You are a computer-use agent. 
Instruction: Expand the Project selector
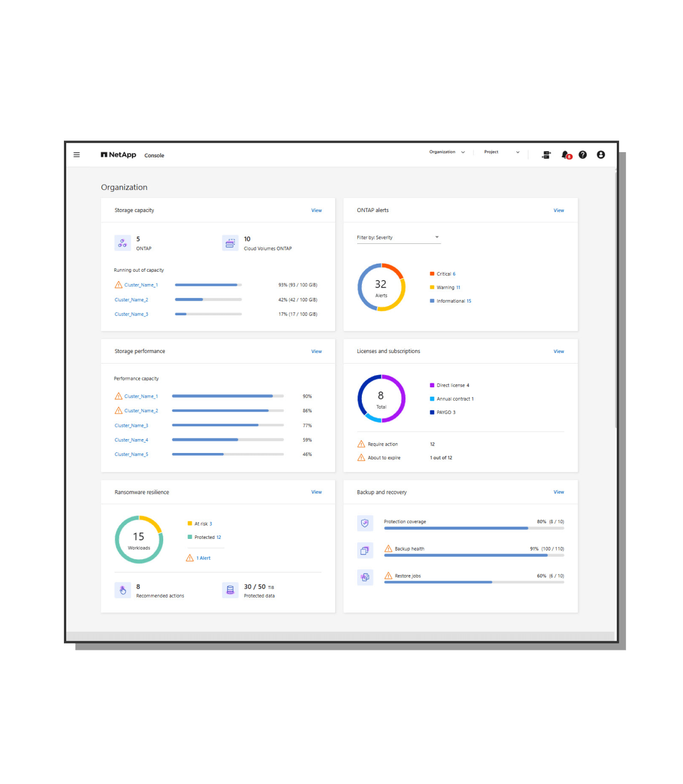point(501,152)
